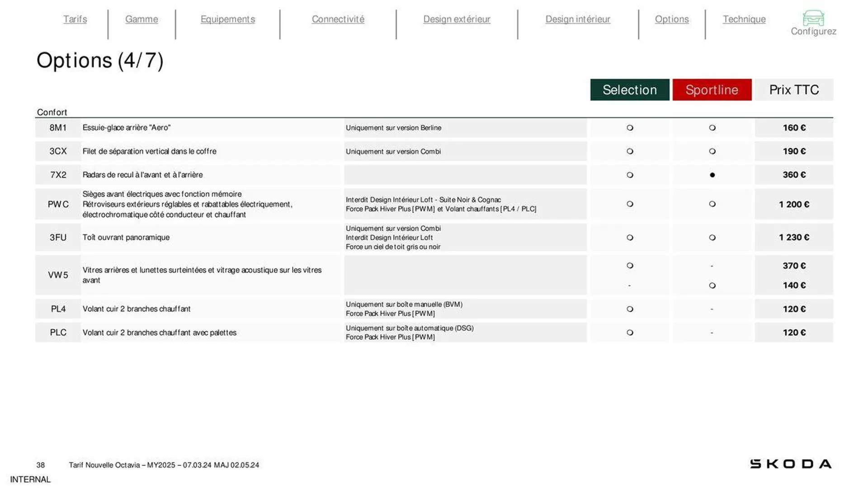Screen dimensions: 868x488
Task: Select 7X2 circle under Selection
Action: point(630,175)
